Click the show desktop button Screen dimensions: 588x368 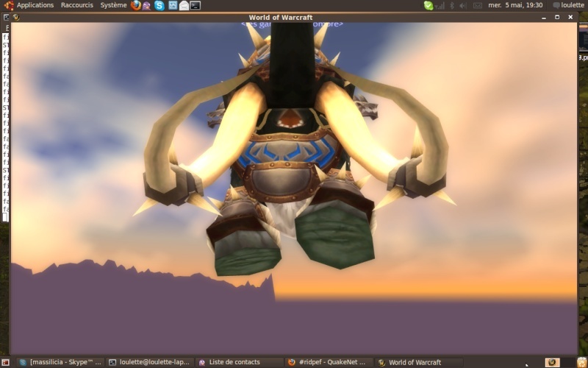pos(6,362)
